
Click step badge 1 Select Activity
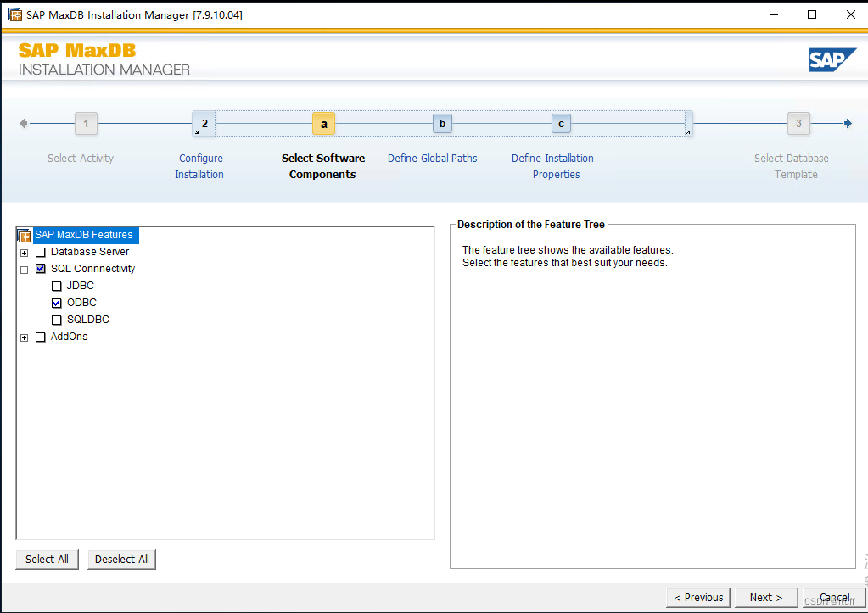[86, 123]
